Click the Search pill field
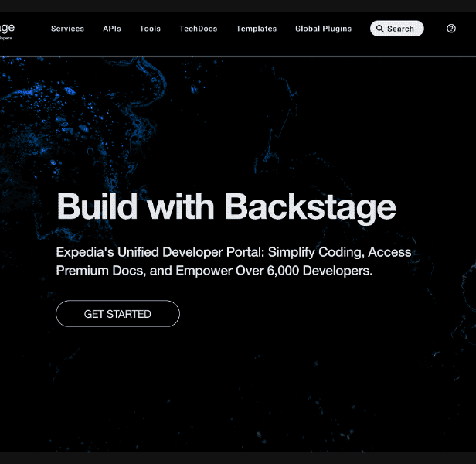 [x=396, y=29]
